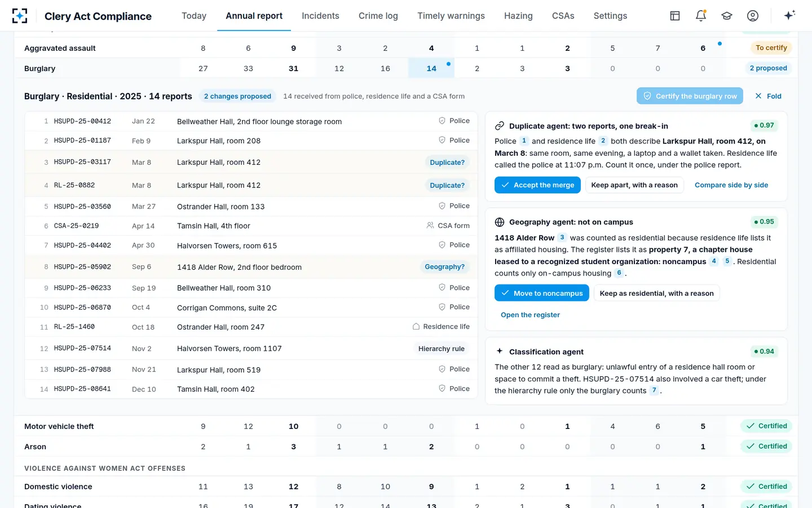Click citation 6 chip after on-campus housing
Viewport: 812px width, 508px height.
(x=619, y=273)
